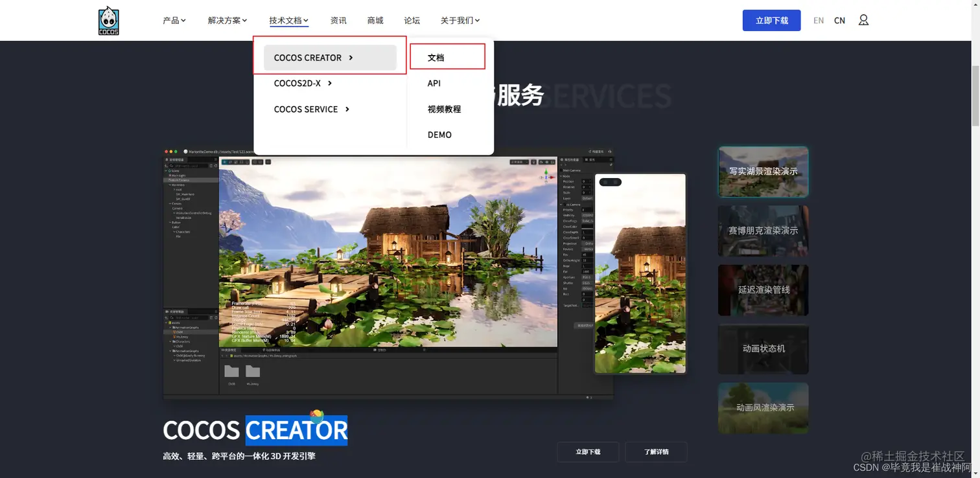
Task: Open the API documentation entry
Action: tap(434, 83)
